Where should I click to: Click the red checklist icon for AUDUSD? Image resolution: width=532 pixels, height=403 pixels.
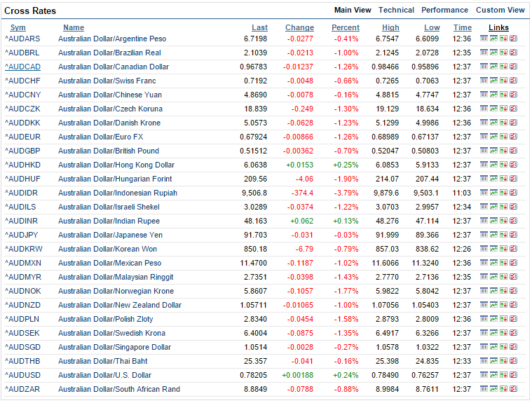pyautogui.click(x=514, y=375)
